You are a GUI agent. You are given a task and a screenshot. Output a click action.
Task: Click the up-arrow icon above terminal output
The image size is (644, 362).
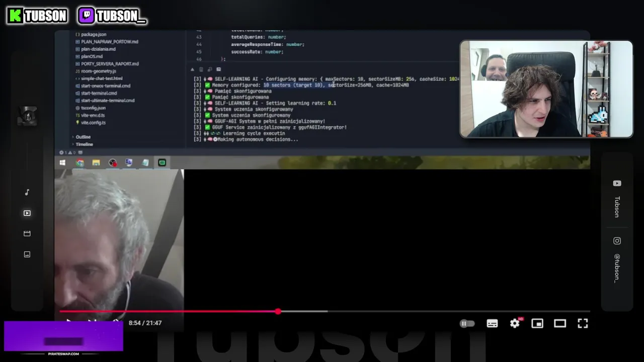192,69
